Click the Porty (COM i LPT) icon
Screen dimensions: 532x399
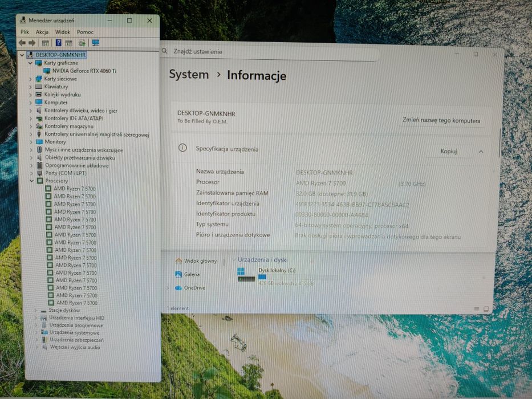click(40, 173)
